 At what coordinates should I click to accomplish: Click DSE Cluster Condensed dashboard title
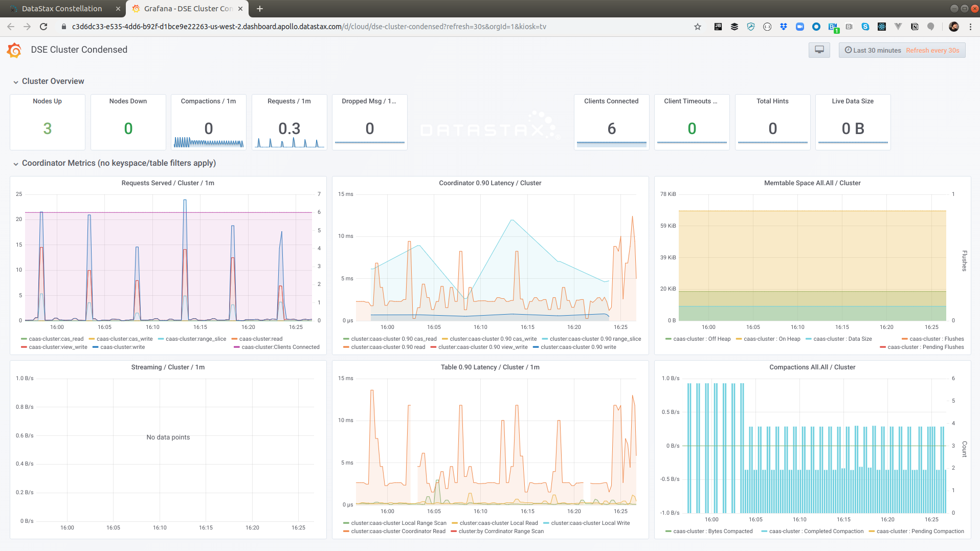(79, 50)
